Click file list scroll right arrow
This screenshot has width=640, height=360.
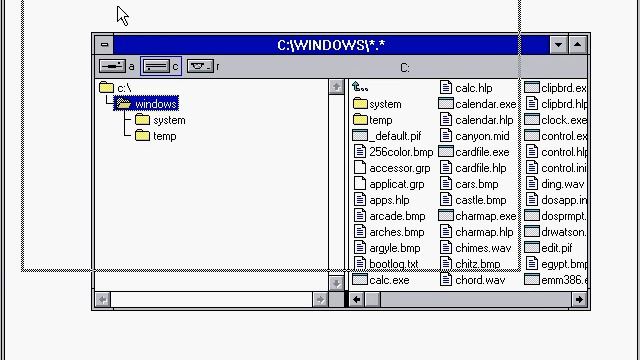point(579,300)
